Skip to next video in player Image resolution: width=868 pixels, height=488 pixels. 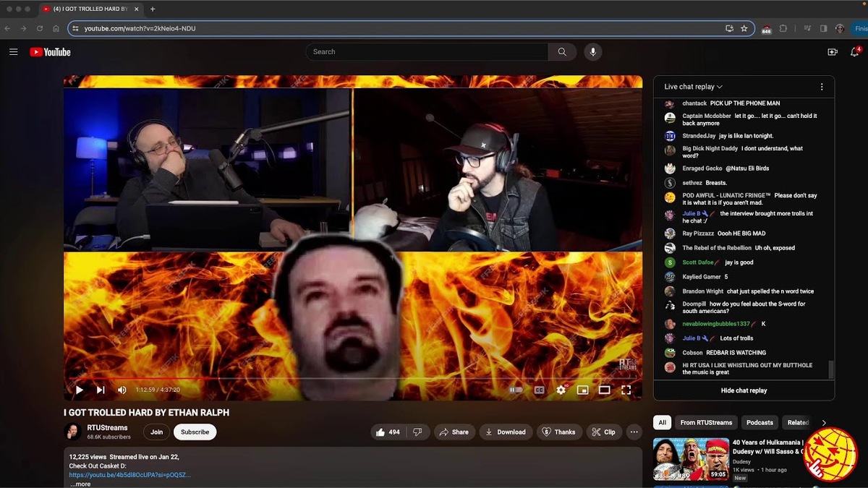click(101, 390)
